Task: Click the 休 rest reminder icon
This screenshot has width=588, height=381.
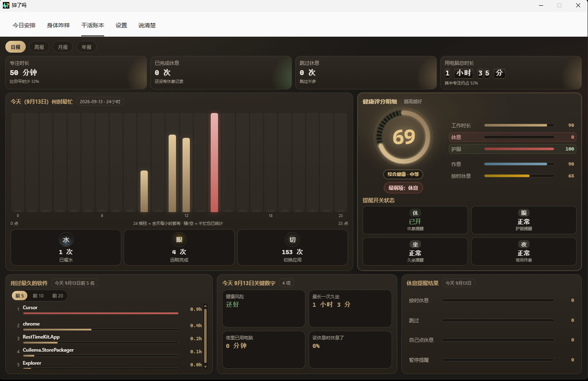Action: point(415,213)
